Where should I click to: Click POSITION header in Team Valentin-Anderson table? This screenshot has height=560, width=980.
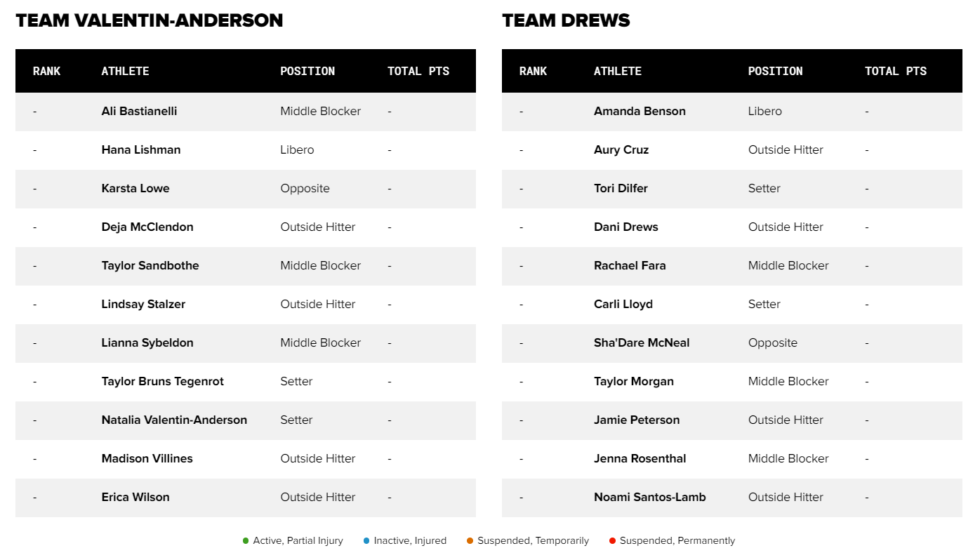click(x=307, y=71)
